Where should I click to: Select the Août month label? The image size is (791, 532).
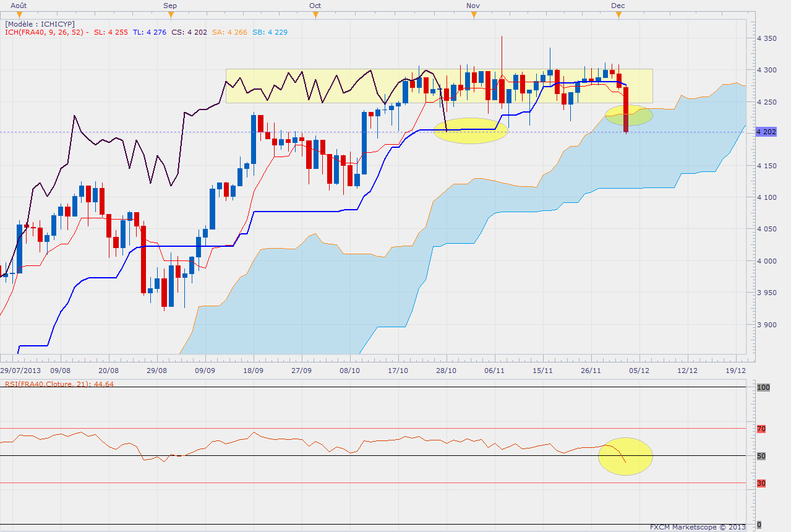(20, 6)
